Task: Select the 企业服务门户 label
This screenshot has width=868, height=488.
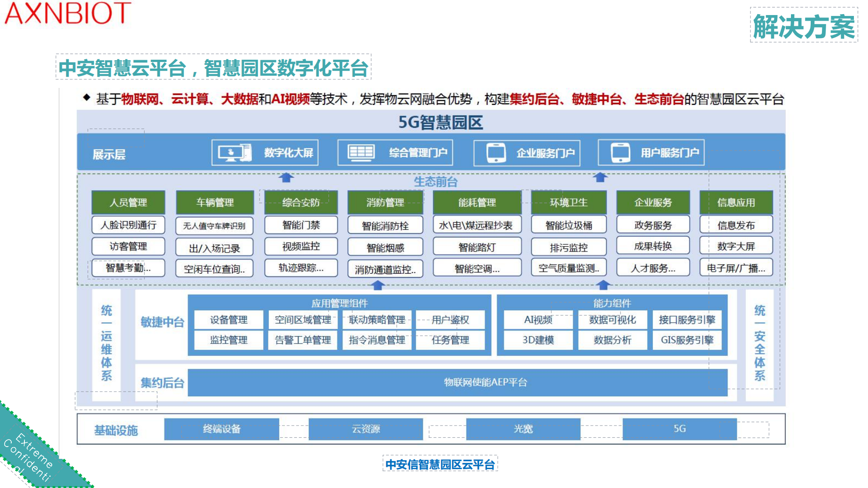Action: point(546,153)
